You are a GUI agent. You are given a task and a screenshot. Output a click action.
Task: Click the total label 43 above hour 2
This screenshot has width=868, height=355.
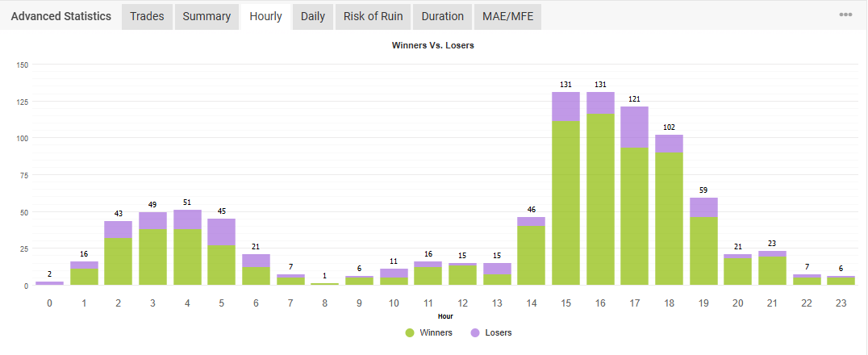(x=119, y=214)
